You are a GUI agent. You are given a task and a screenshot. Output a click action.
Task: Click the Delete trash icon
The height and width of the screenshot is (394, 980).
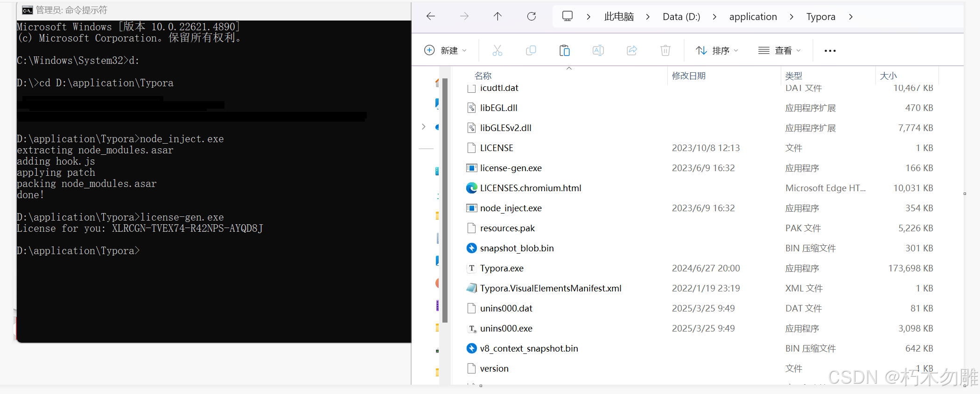point(665,50)
